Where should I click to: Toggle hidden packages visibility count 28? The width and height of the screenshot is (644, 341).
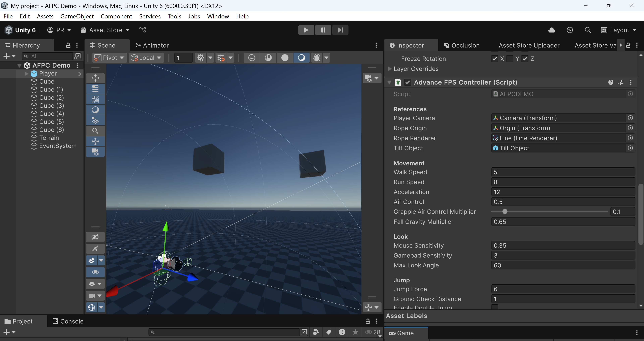tap(372, 332)
